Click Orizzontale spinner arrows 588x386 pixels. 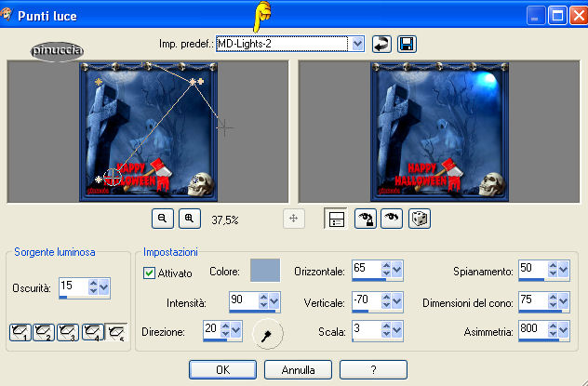386,269
